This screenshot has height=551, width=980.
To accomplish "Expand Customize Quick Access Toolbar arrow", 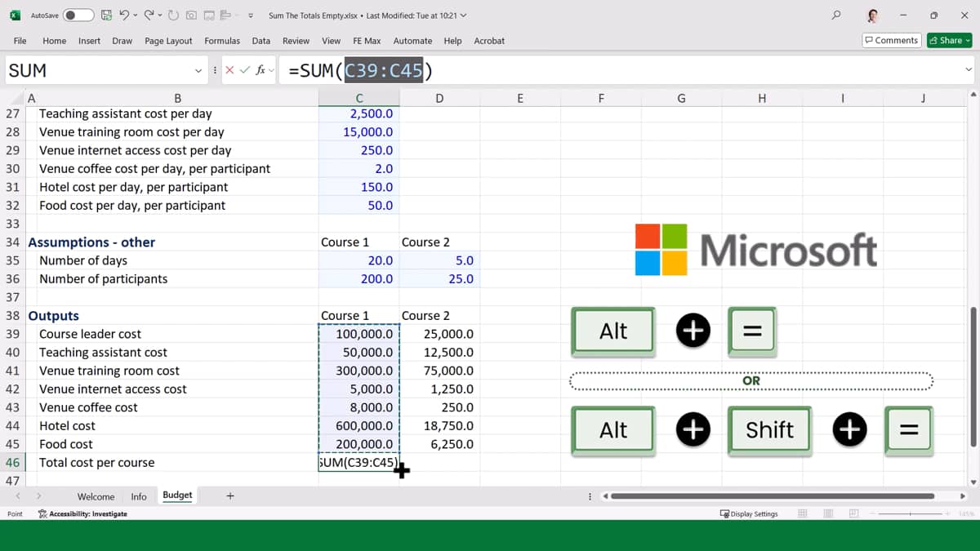I will (250, 16).
